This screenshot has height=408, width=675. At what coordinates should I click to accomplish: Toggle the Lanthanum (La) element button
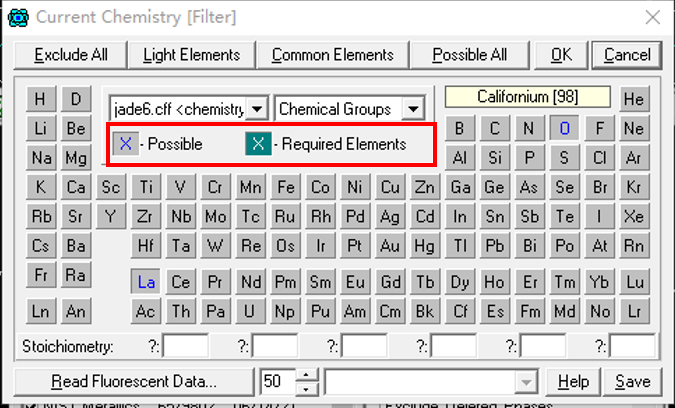pos(146,282)
